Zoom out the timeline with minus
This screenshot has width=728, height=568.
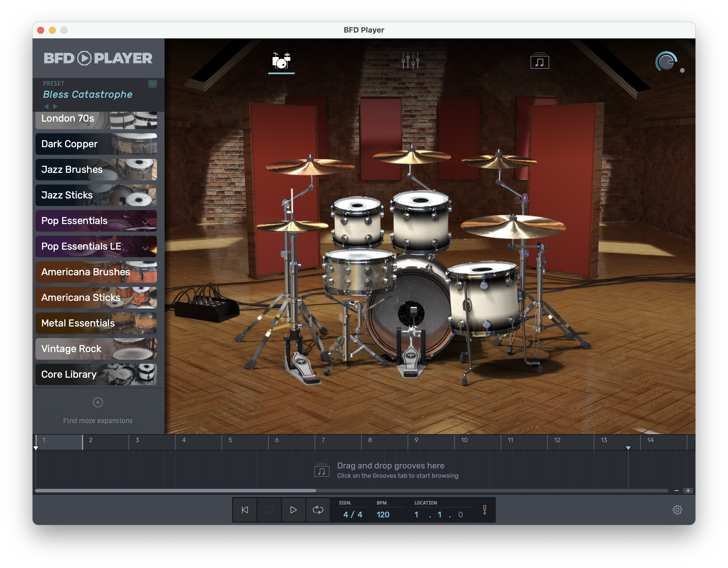tap(676, 491)
